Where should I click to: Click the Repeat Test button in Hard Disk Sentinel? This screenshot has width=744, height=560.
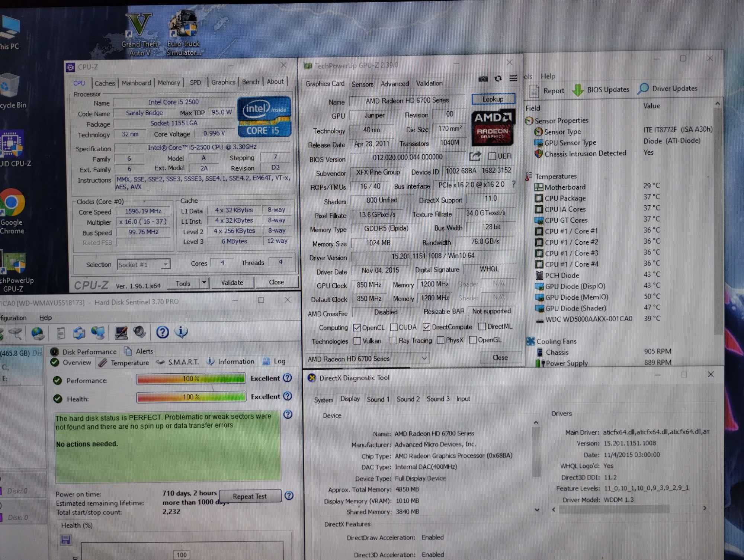[250, 496]
